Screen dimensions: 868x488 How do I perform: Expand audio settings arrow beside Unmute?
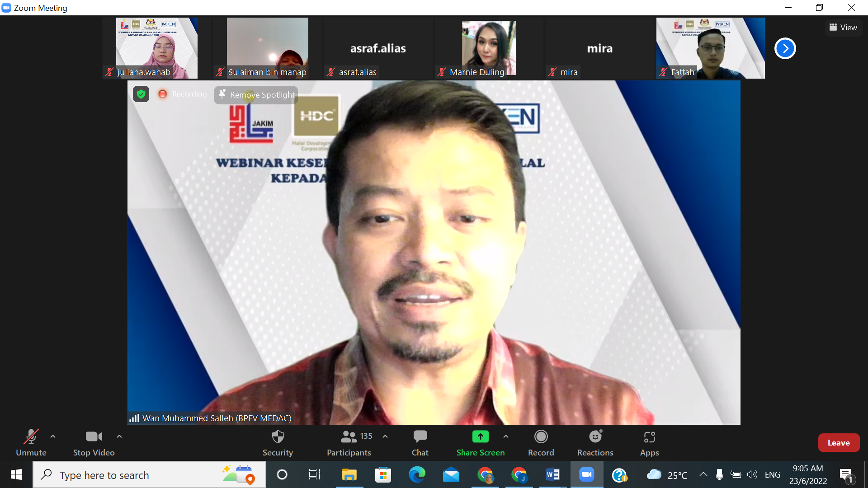pyautogui.click(x=53, y=436)
